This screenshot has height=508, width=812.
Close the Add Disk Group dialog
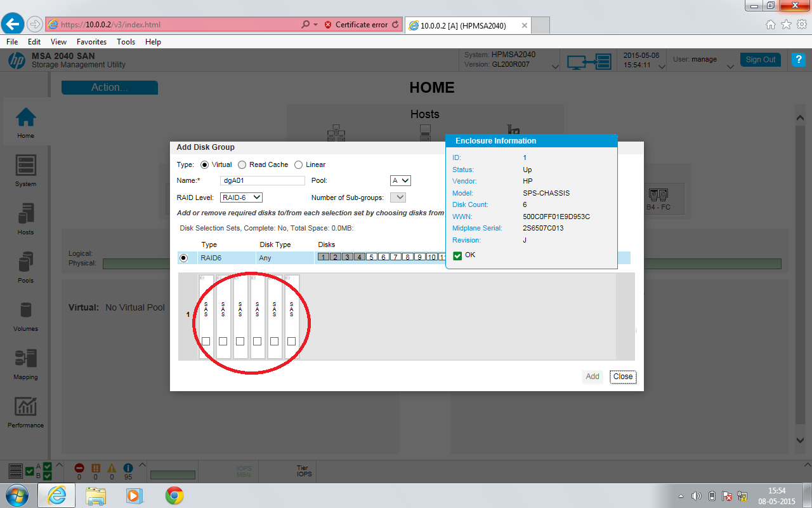point(622,377)
